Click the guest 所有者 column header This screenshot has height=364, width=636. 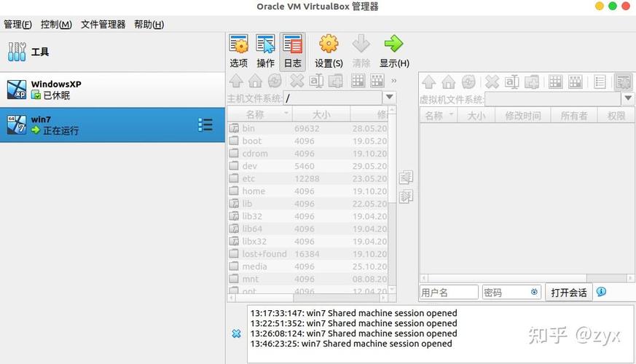(x=574, y=116)
